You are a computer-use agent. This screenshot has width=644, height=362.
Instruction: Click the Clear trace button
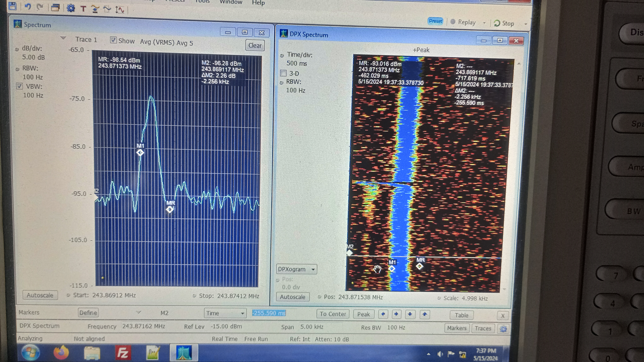[255, 45]
